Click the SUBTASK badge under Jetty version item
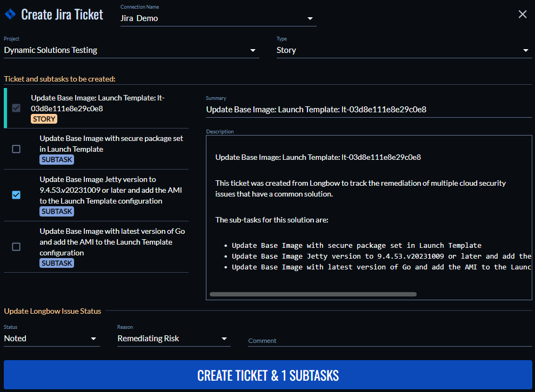Image resolution: width=535 pixels, height=392 pixels. pos(57,211)
